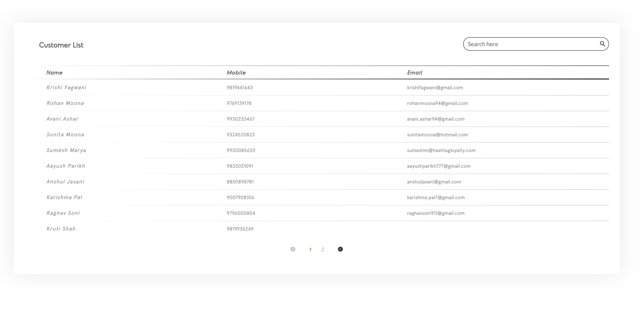
Task: Click sumeshm@hashtagloyalty.com email
Action: click(441, 150)
